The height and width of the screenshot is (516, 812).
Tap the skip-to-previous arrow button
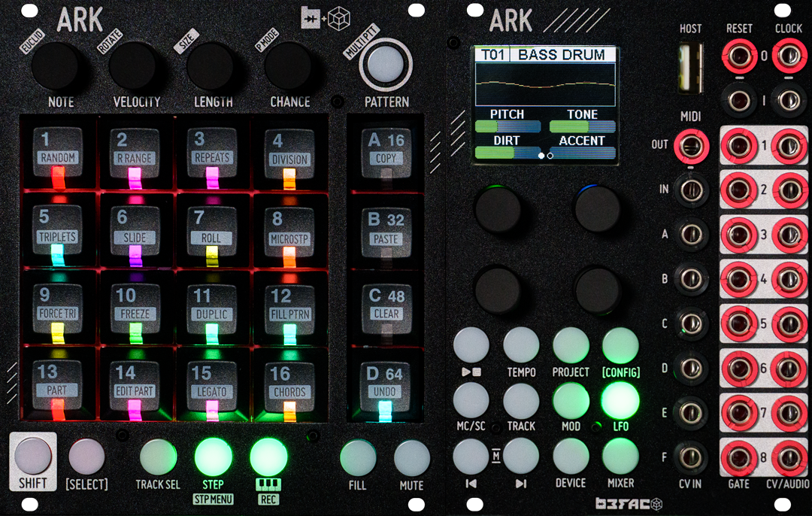tap(471, 457)
